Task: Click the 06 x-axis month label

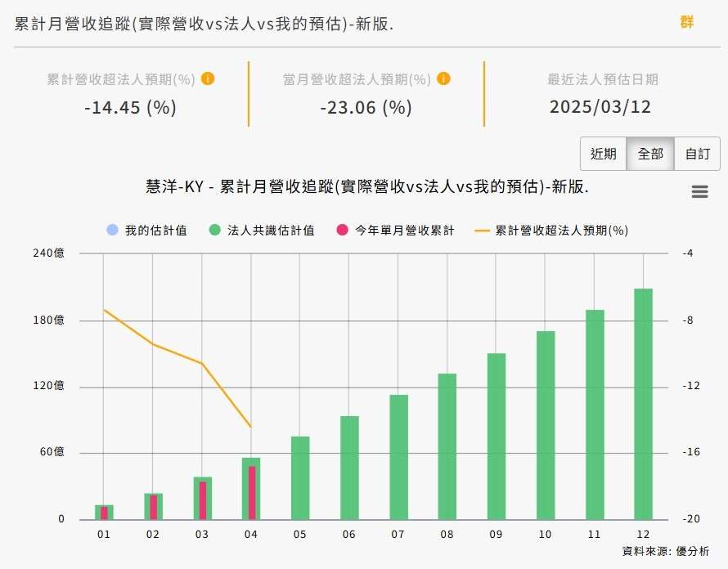Action: coord(349,534)
